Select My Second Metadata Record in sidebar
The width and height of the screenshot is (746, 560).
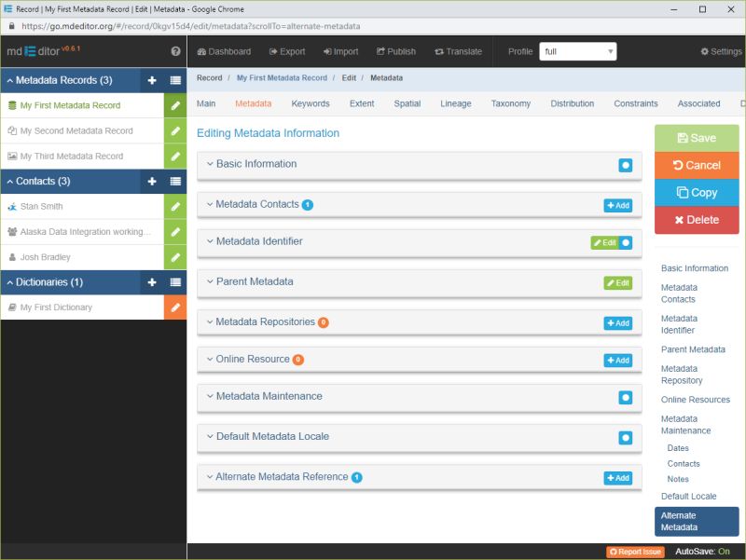76,130
